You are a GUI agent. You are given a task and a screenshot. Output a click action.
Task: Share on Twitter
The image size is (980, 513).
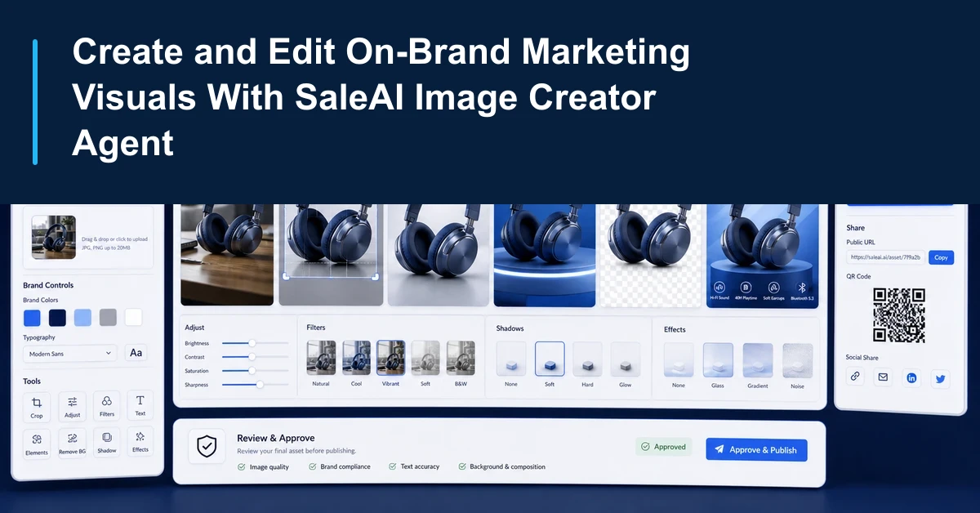(940, 379)
